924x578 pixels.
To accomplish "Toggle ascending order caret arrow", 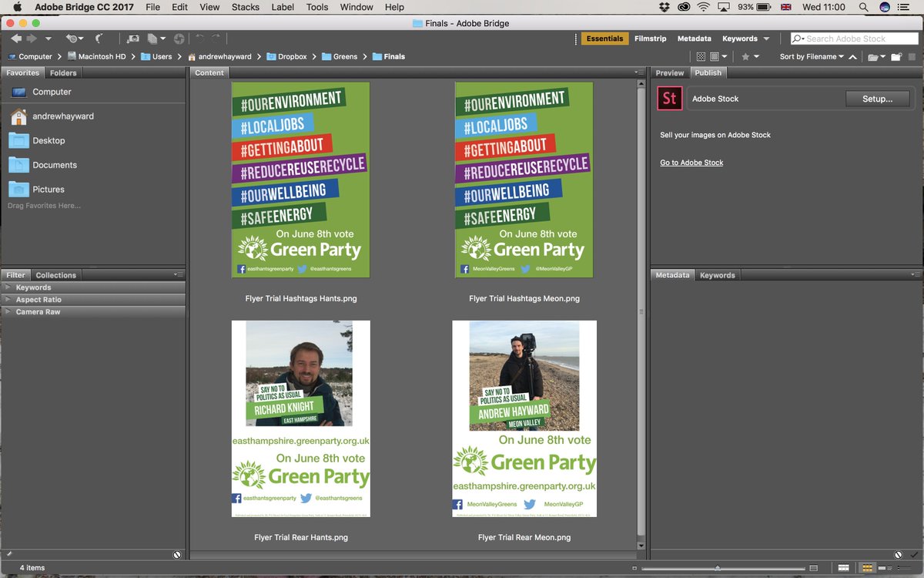I will tap(853, 56).
